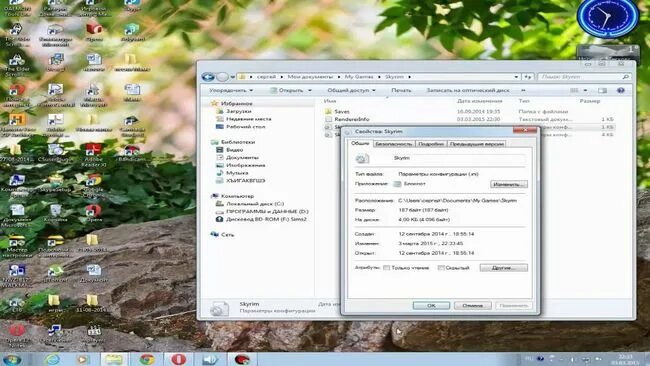650x366 pixels.
Task: Open Internet Explorer from the taskbar
Action: click(x=52, y=359)
